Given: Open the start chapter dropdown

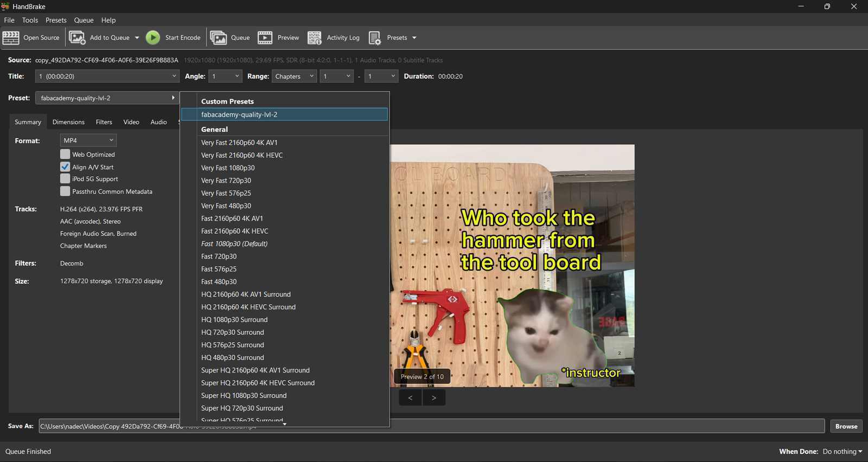Looking at the screenshot, I should click(337, 76).
